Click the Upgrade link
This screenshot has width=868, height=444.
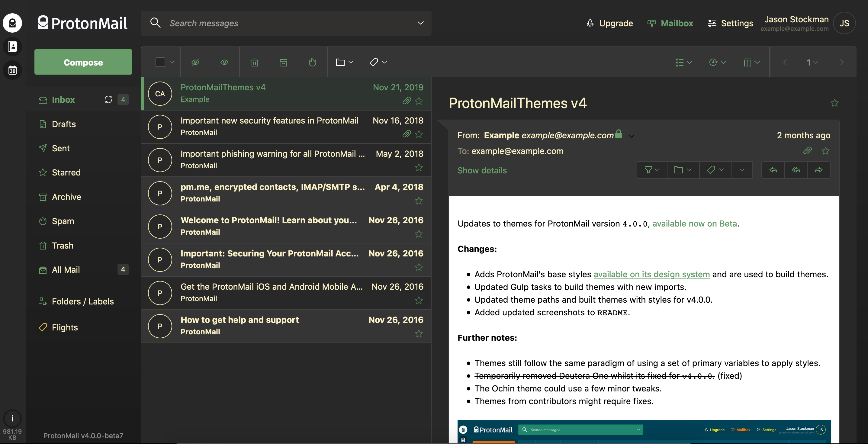click(x=609, y=23)
